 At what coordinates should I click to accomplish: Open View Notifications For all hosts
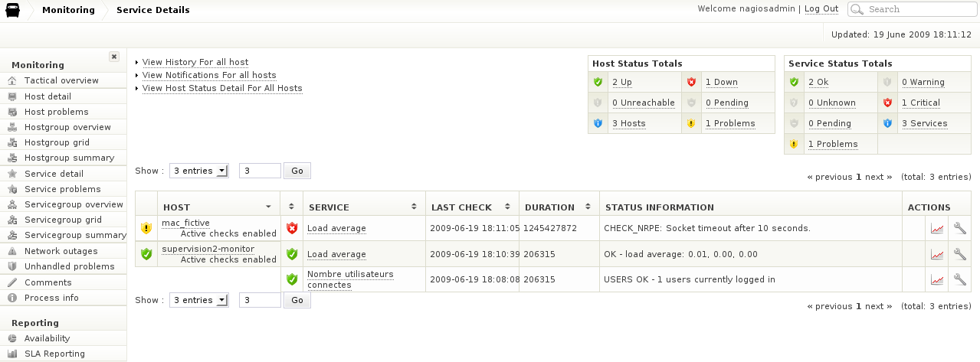click(209, 75)
